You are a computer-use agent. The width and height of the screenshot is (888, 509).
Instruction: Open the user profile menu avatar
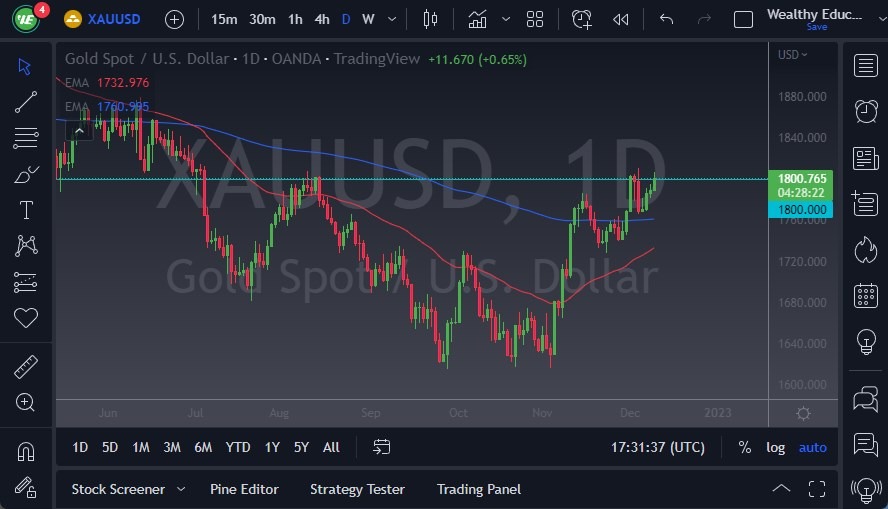click(x=27, y=19)
